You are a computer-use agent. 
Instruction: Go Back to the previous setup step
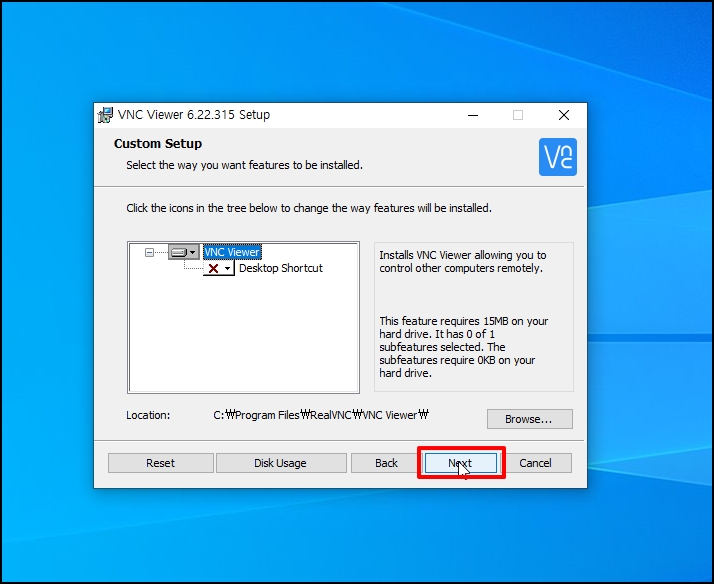[x=386, y=463]
